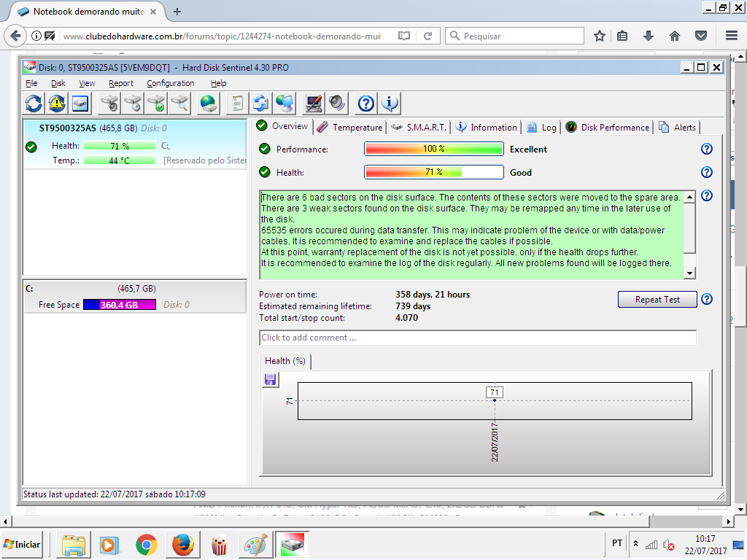Switch to the Log tab

(542, 127)
